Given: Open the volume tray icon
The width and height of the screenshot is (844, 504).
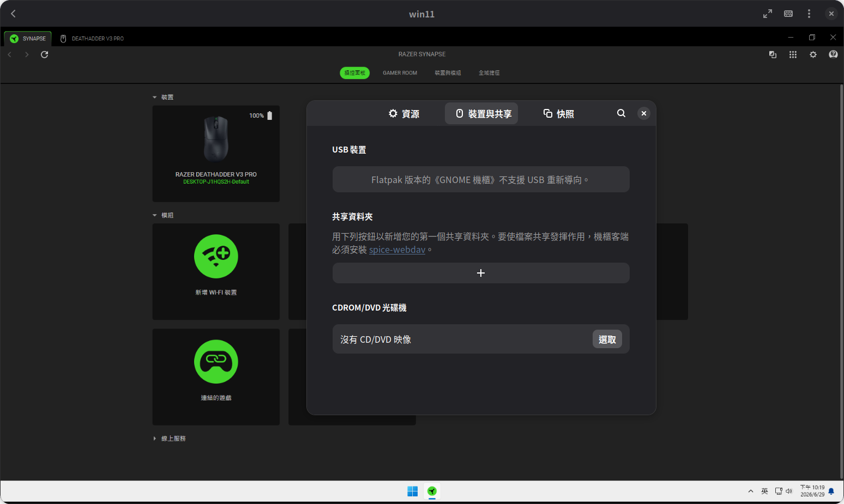Looking at the screenshot, I should coord(789,491).
